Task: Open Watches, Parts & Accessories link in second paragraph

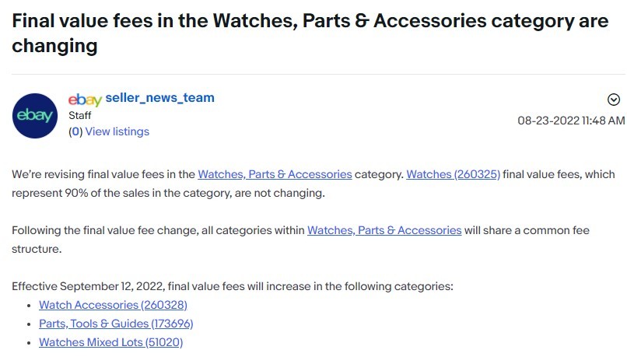Action: [384, 230]
